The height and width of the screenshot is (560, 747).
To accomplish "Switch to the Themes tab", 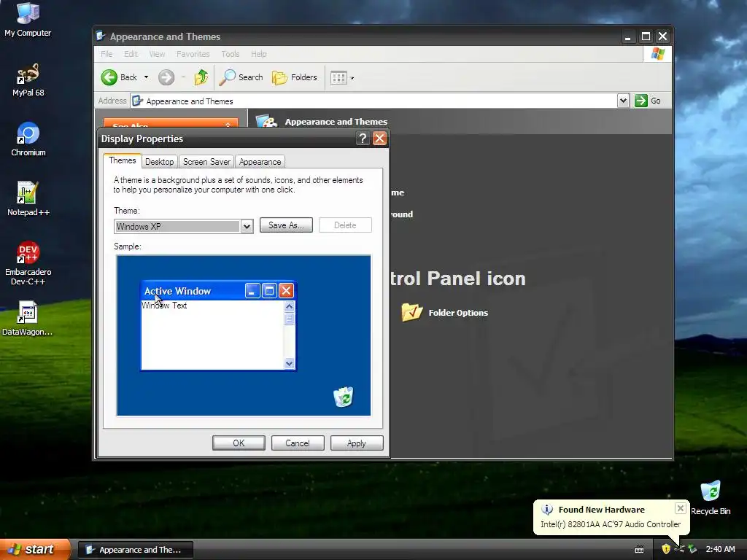I will coord(122,160).
